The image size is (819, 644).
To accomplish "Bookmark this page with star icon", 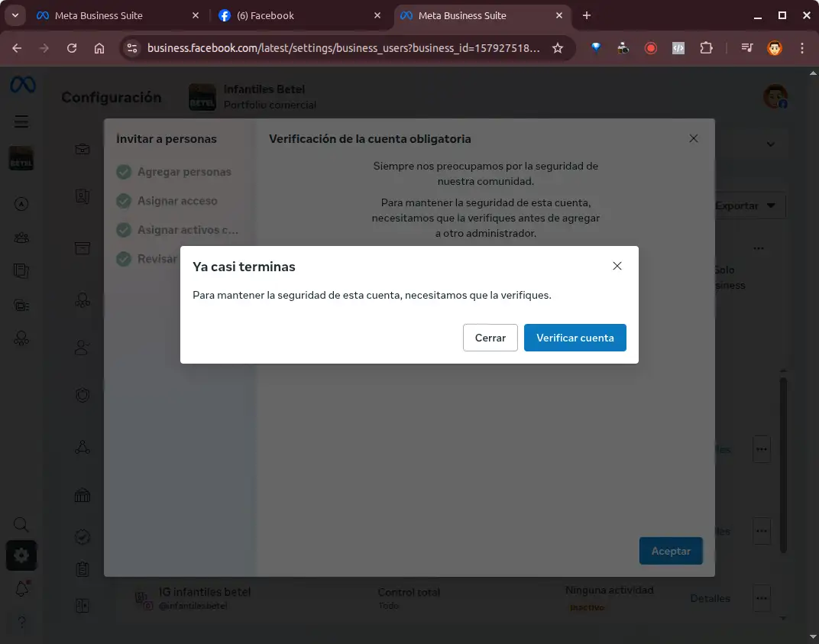I will [x=558, y=48].
